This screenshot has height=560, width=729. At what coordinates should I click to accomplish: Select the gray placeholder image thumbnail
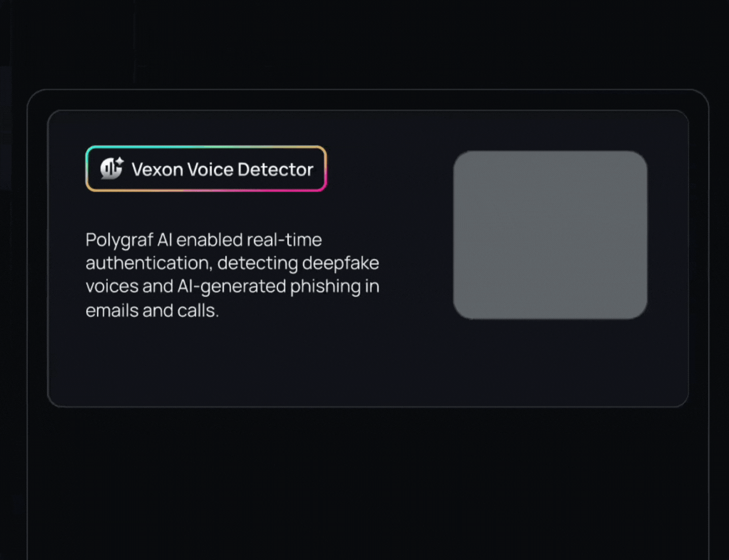pyautogui.click(x=550, y=235)
